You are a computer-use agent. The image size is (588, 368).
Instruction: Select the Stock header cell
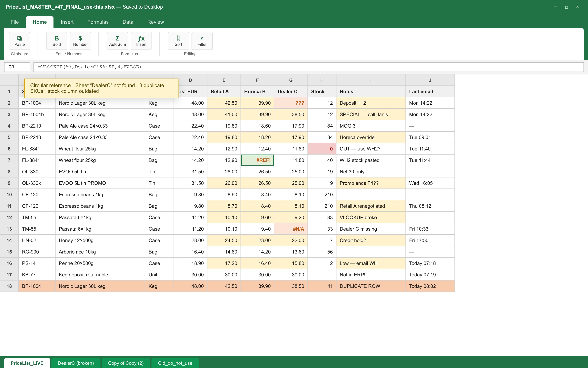(x=322, y=92)
